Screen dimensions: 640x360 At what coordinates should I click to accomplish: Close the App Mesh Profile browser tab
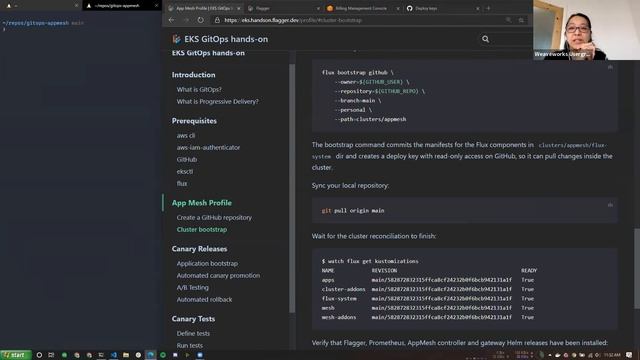pos(239,8)
